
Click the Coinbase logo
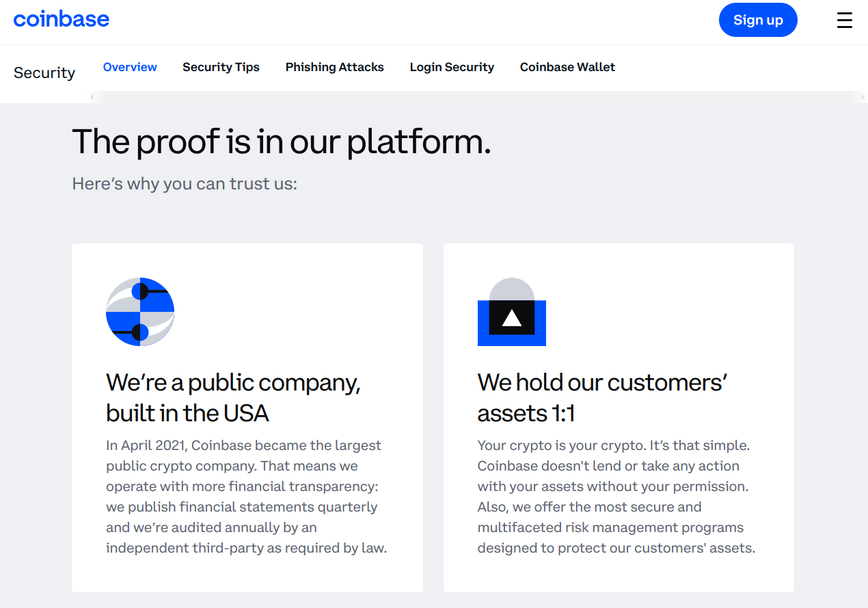(x=62, y=18)
